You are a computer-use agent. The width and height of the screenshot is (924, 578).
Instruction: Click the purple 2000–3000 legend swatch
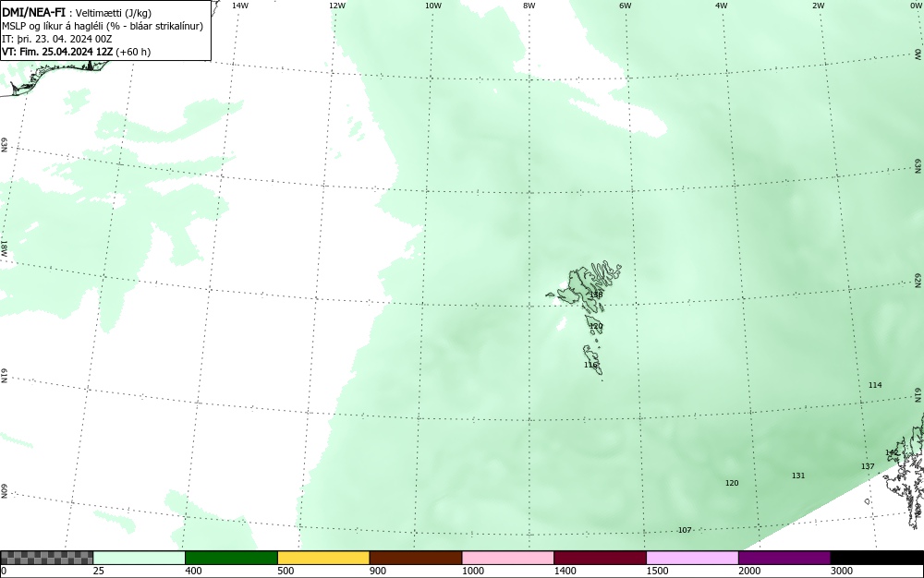784,558
